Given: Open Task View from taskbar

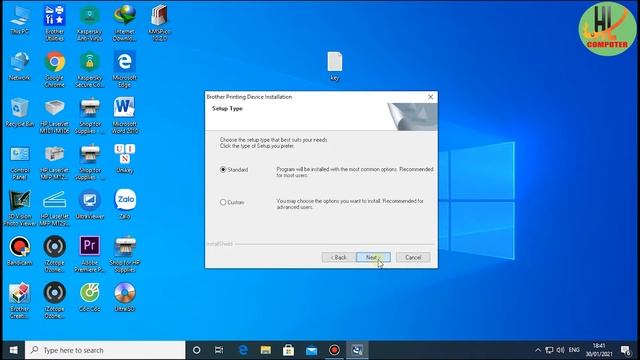Looking at the screenshot, I should [x=219, y=350].
